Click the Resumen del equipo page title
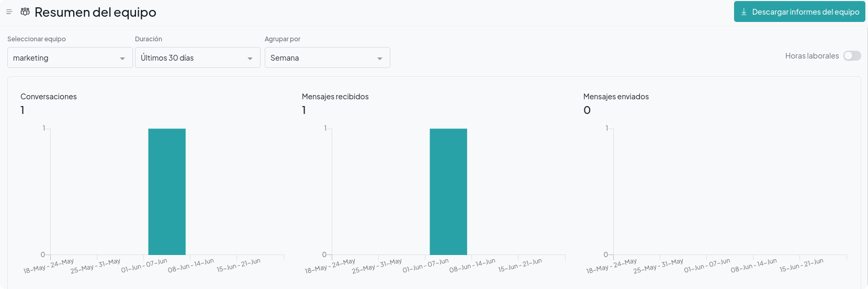This screenshot has width=868, height=289. 95,12
